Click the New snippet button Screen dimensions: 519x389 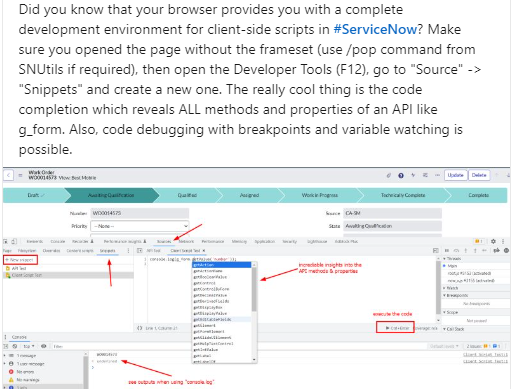(x=20, y=260)
